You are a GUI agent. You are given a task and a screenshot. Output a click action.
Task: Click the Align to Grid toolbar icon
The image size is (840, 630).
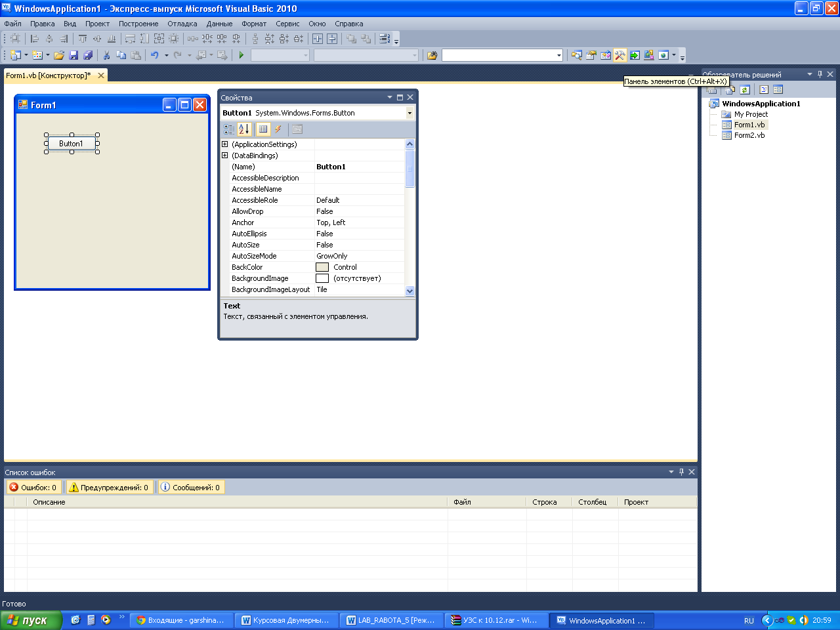pos(16,39)
